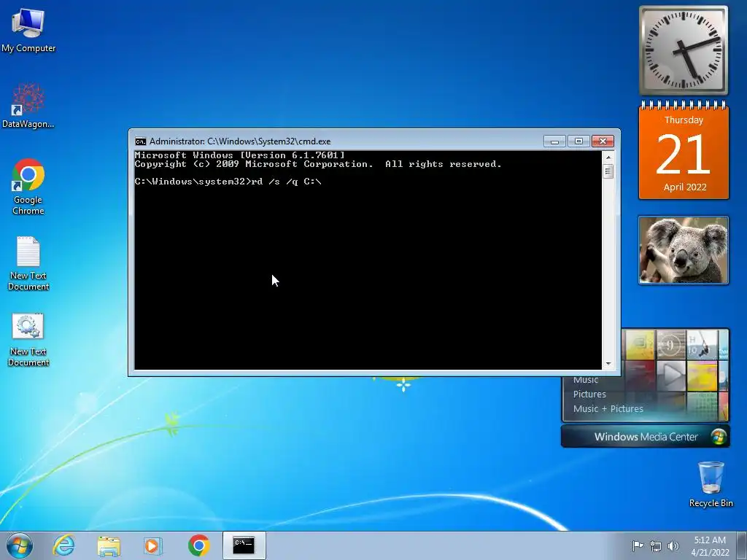Open the My Computer desktop icon
The width and height of the screenshot is (747, 560).
[x=28, y=31]
